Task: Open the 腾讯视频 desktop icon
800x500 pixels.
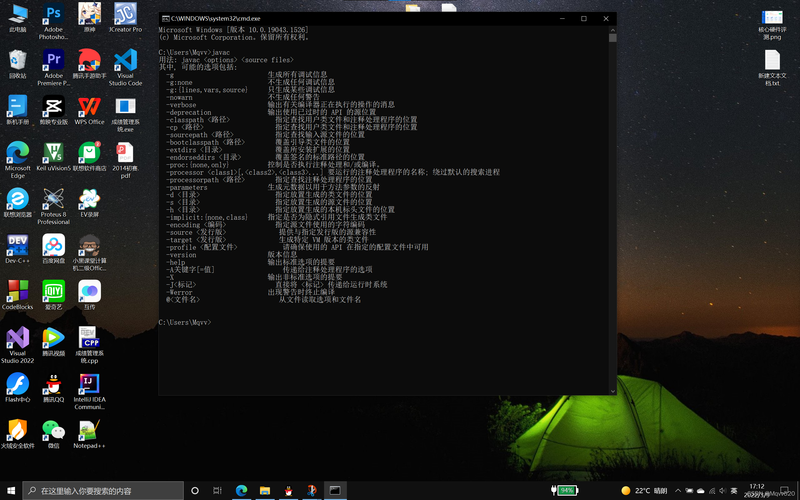Action: pos(54,341)
